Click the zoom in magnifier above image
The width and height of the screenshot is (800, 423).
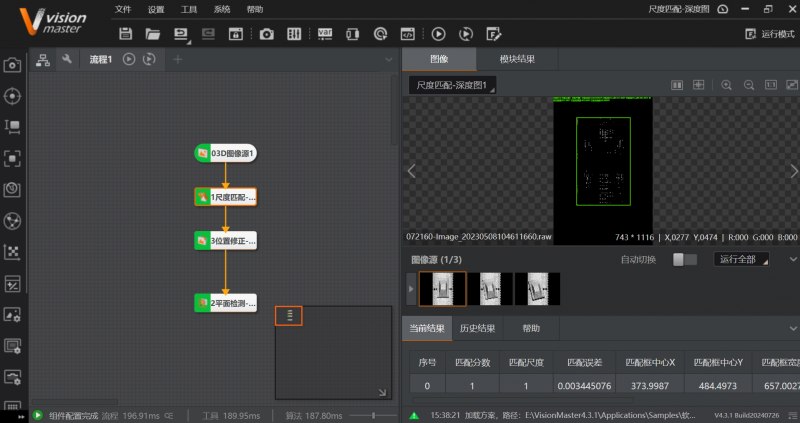point(726,85)
